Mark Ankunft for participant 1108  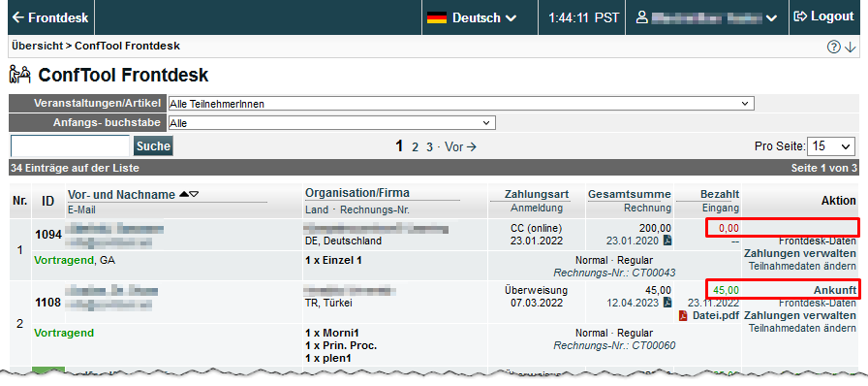point(835,290)
